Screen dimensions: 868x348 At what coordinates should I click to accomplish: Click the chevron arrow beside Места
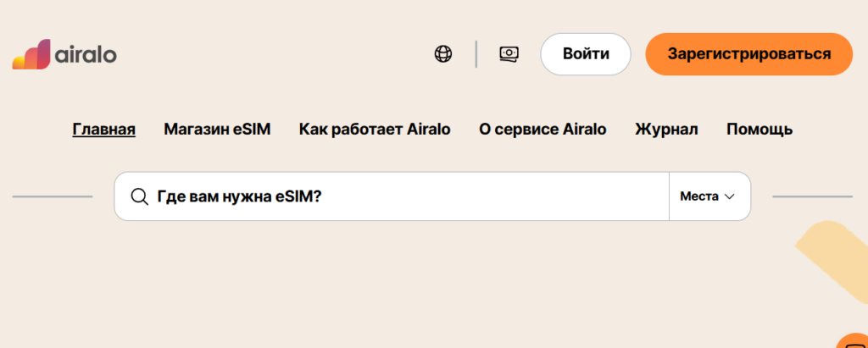tap(729, 196)
